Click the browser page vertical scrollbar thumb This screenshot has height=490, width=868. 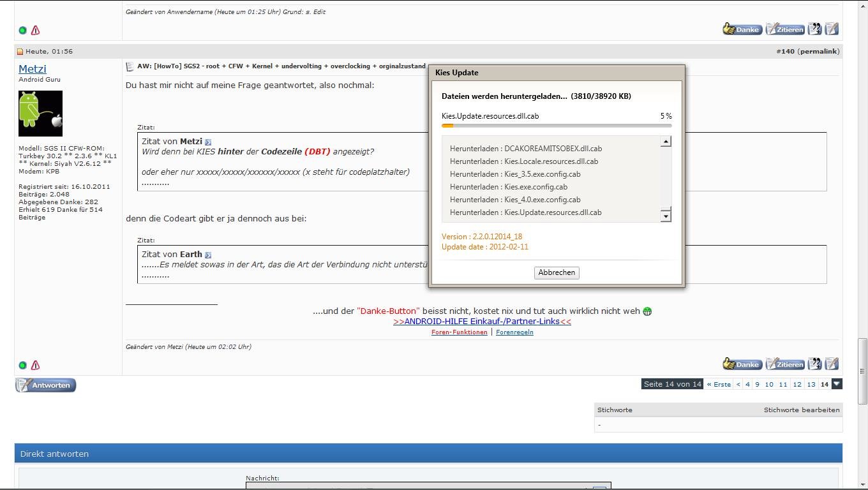(x=862, y=371)
